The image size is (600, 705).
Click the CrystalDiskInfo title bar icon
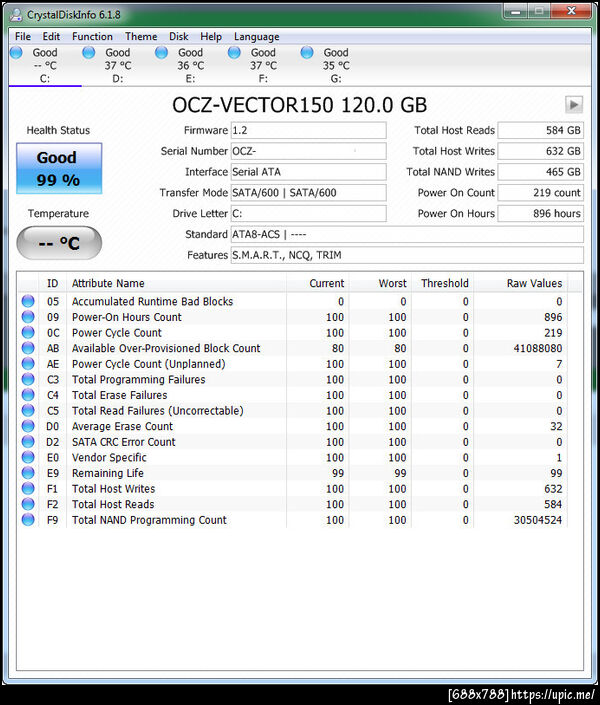(x=16, y=15)
